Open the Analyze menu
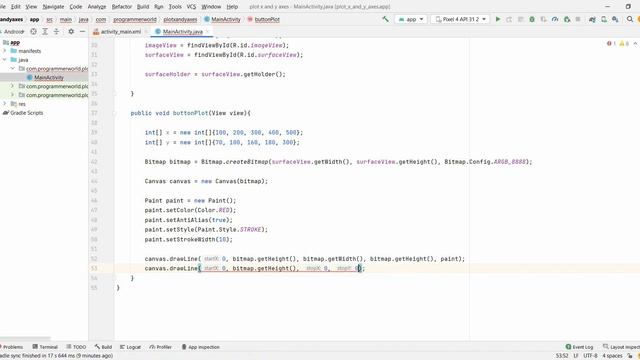 click(97, 7)
